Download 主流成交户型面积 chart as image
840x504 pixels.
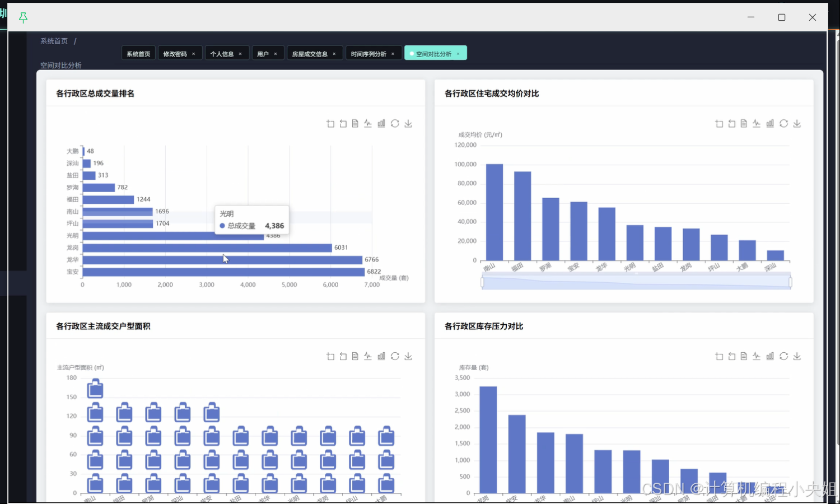pos(408,356)
